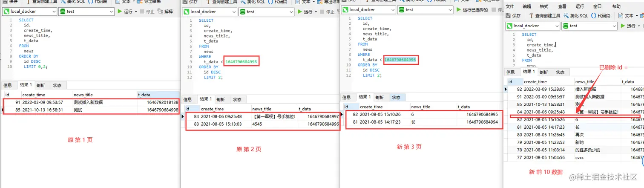The image size is (644, 188).
Task: Open 查询创建工具 in the 新前10数据 window toolbar
Action: 545,16
